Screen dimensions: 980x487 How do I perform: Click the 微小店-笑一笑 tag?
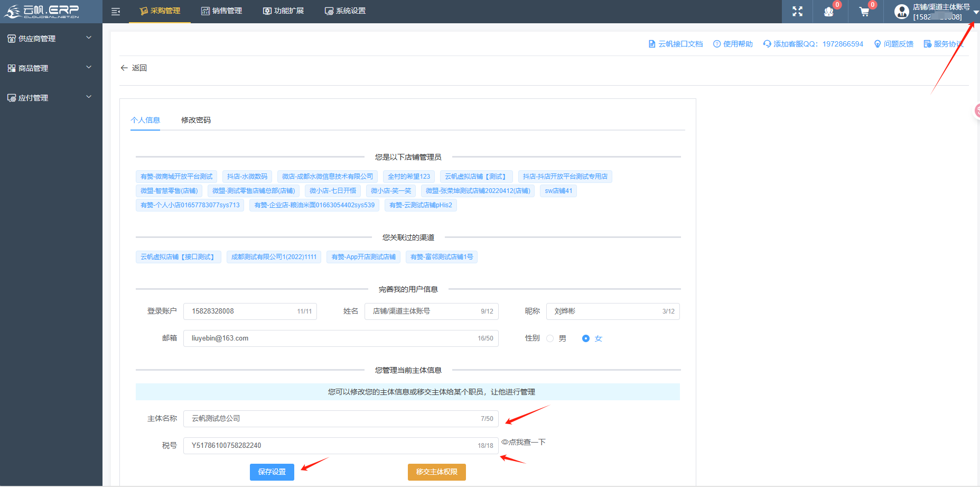[391, 191]
